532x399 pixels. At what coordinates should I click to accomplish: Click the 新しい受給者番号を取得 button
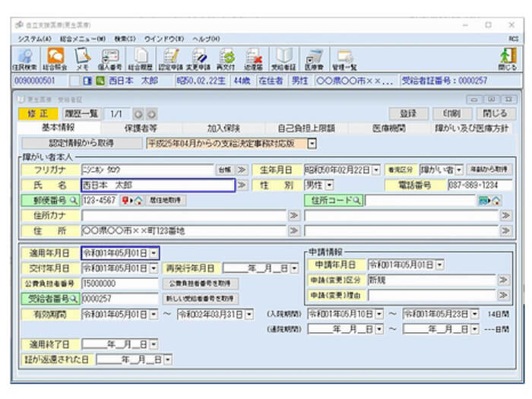coord(200,299)
